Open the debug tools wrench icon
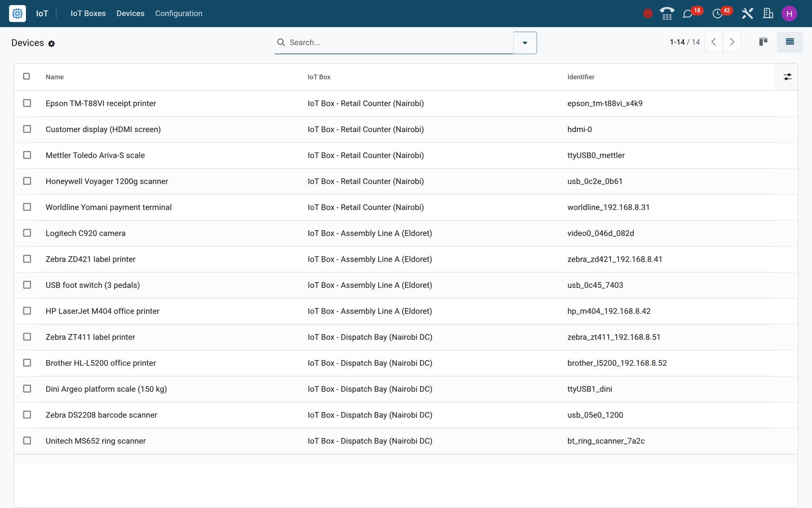This screenshot has width=812, height=508. 747,14
